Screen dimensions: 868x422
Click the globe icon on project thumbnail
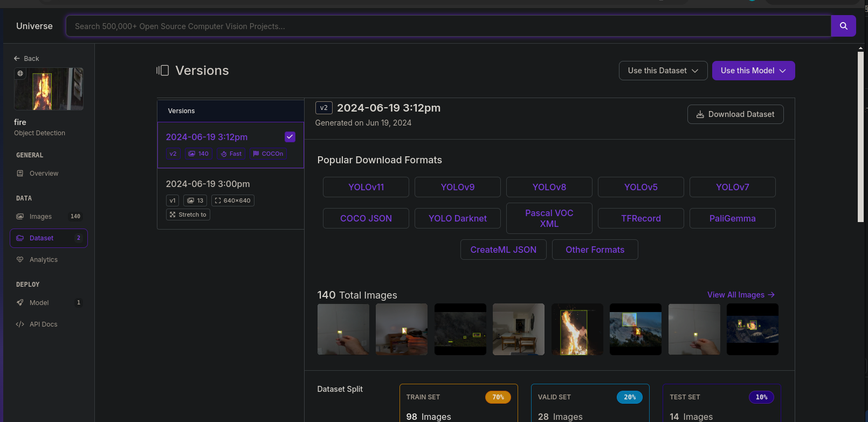pos(20,73)
